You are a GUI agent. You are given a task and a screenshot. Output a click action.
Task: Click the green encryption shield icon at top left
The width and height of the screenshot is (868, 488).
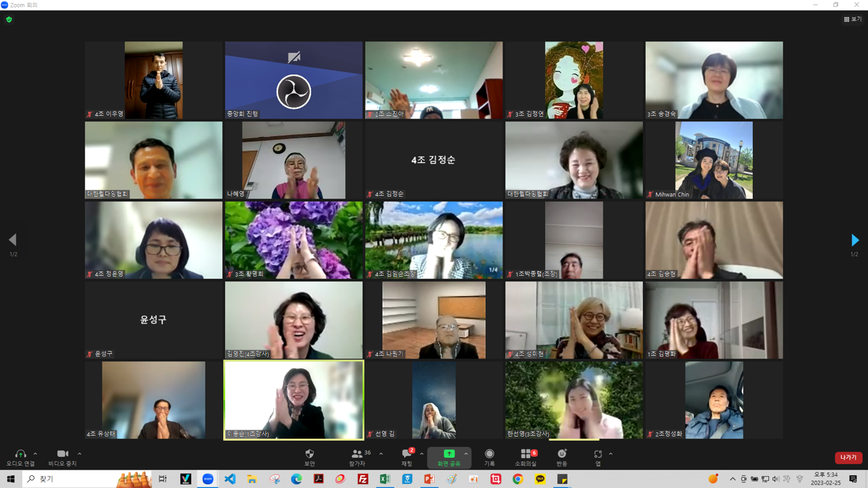point(9,20)
